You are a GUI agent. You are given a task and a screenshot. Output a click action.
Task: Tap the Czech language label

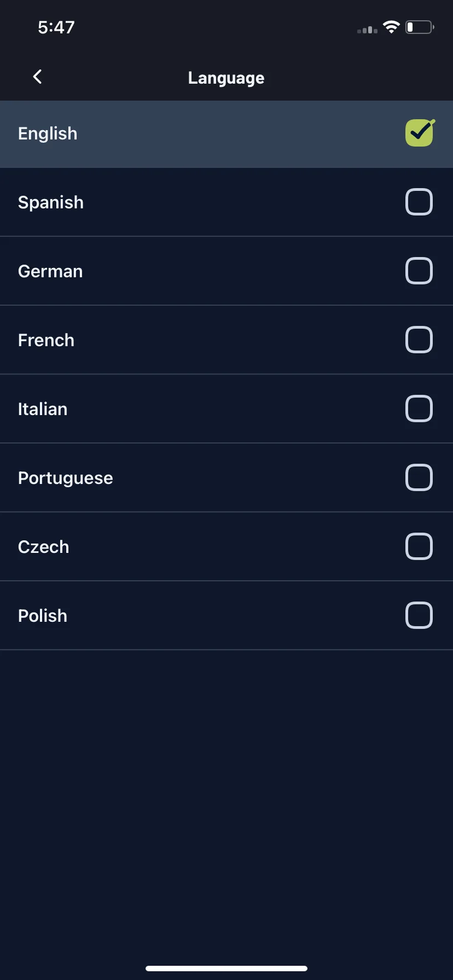[x=44, y=547]
